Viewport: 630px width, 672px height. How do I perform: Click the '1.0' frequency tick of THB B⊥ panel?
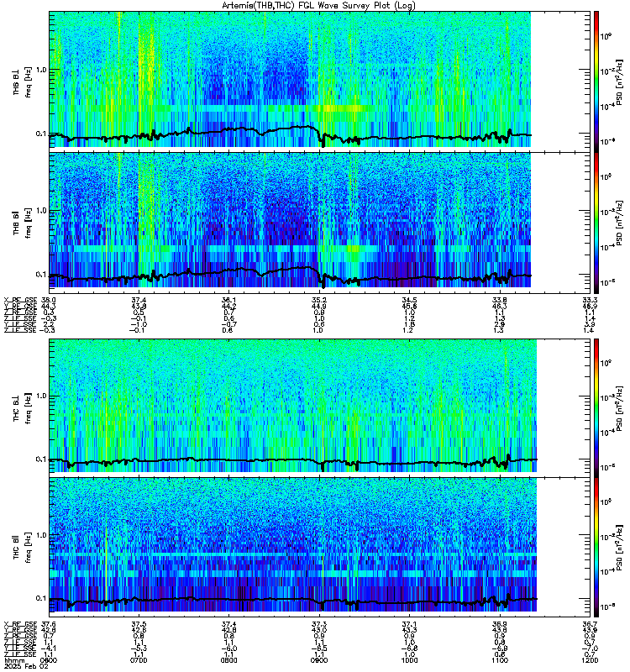(41, 70)
